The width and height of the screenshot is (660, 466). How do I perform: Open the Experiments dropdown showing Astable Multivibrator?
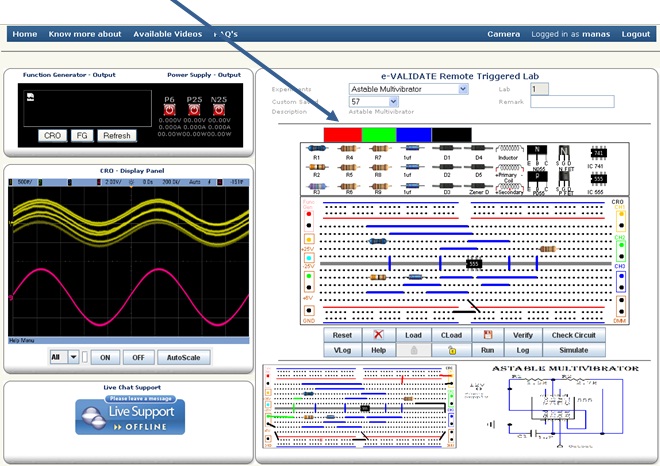(408, 89)
